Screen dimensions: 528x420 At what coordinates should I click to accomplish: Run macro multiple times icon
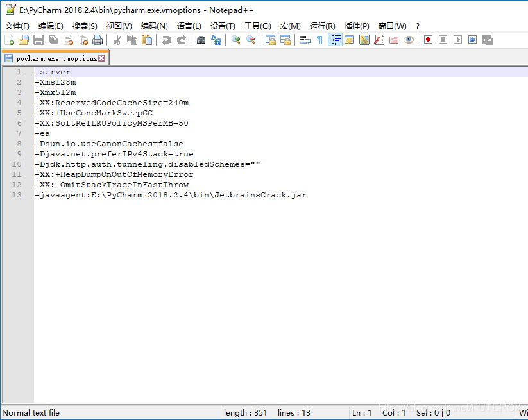(473, 40)
